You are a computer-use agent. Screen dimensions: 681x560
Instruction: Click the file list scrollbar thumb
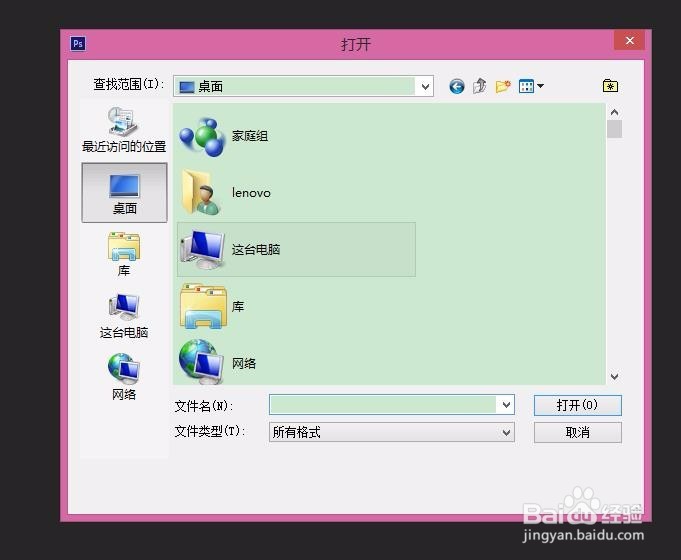coord(614,129)
